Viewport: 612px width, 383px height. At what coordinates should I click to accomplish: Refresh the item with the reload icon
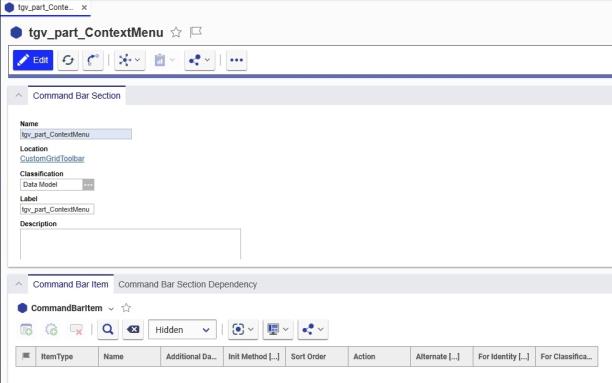(x=68, y=60)
